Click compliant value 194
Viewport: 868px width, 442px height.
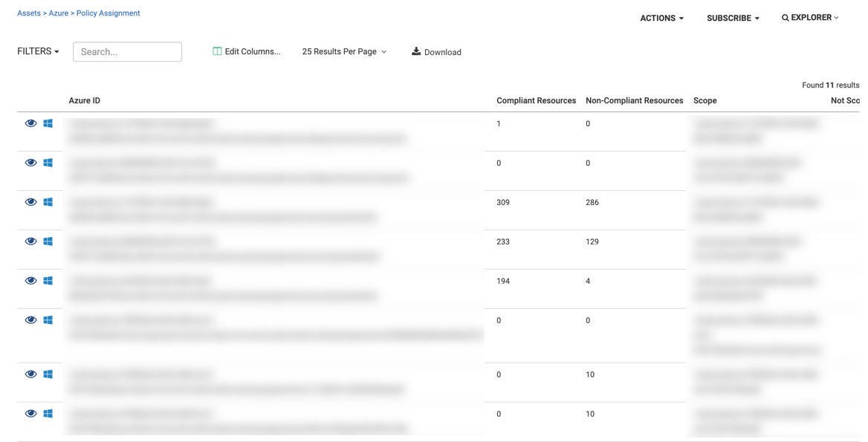pyautogui.click(x=503, y=281)
